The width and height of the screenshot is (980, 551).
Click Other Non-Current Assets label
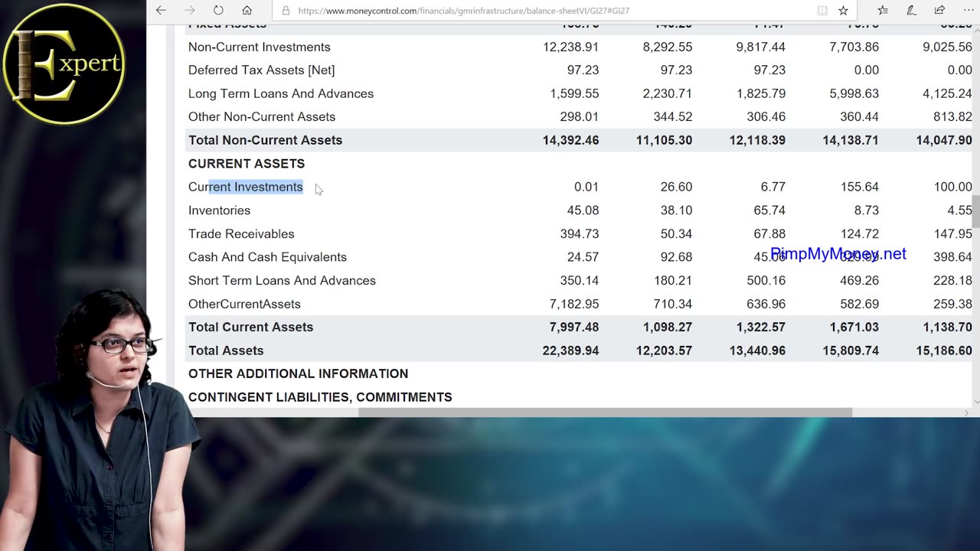tap(262, 116)
